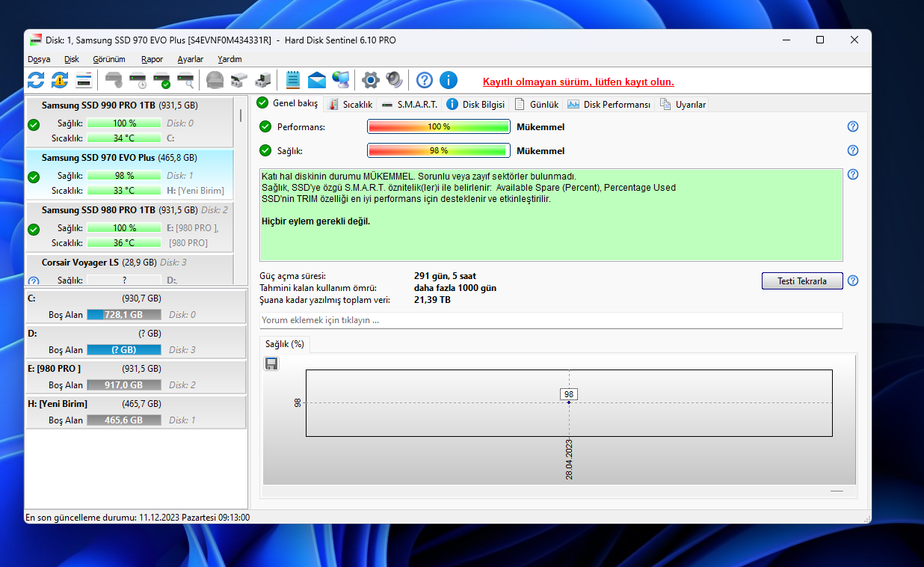The image size is (924, 567).
Task: Click the envelope email icon in toolbar
Action: 317,80
